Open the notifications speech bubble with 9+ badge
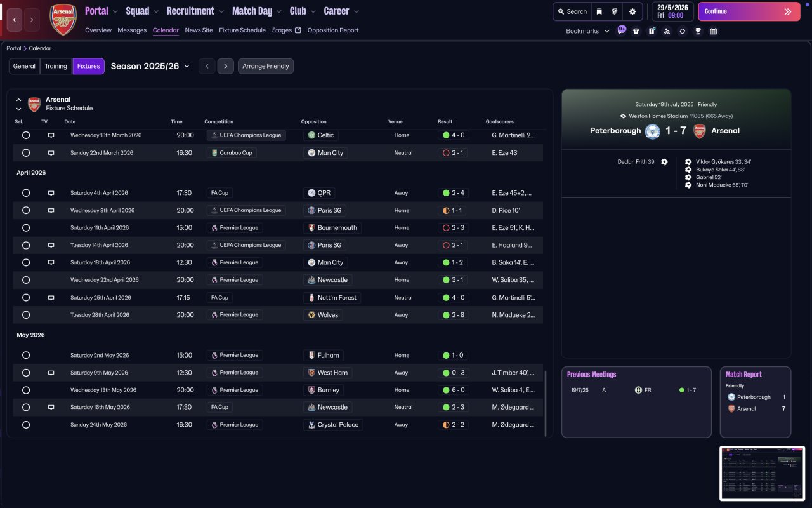 tap(621, 30)
